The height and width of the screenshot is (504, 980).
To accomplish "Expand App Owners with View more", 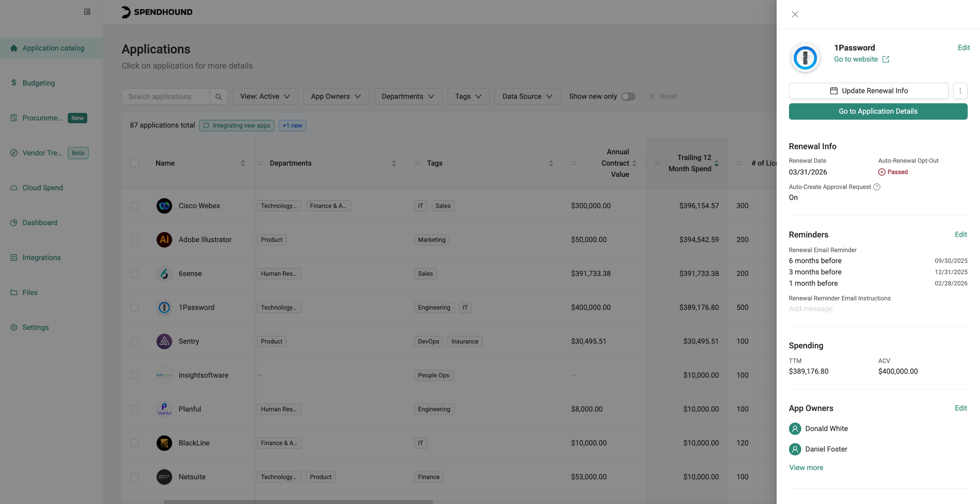I will pyautogui.click(x=806, y=468).
